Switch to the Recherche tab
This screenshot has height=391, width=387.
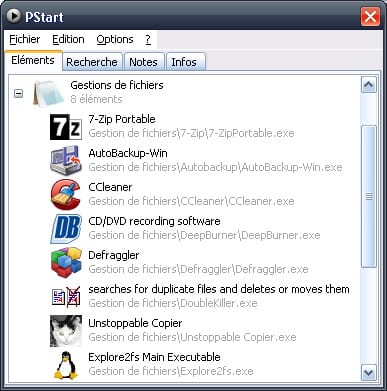pos(92,62)
